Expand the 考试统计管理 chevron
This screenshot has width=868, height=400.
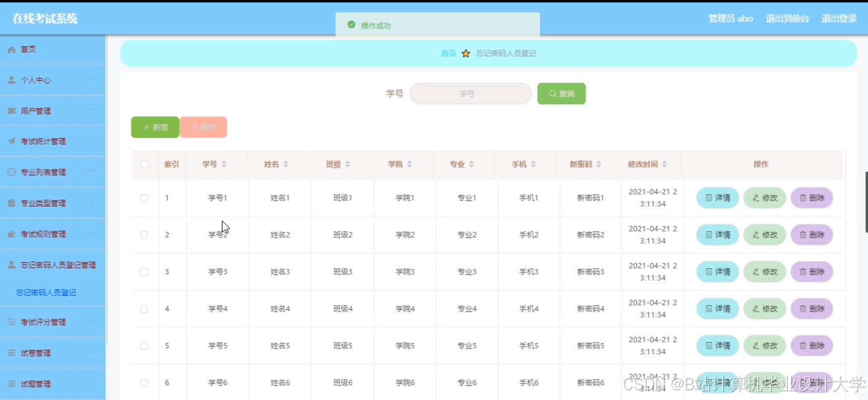point(91,141)
